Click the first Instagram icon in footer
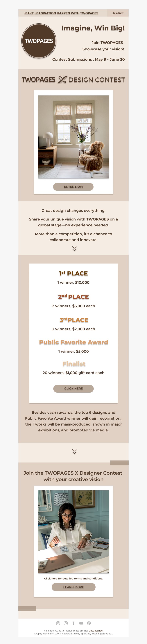 [58, 623]
